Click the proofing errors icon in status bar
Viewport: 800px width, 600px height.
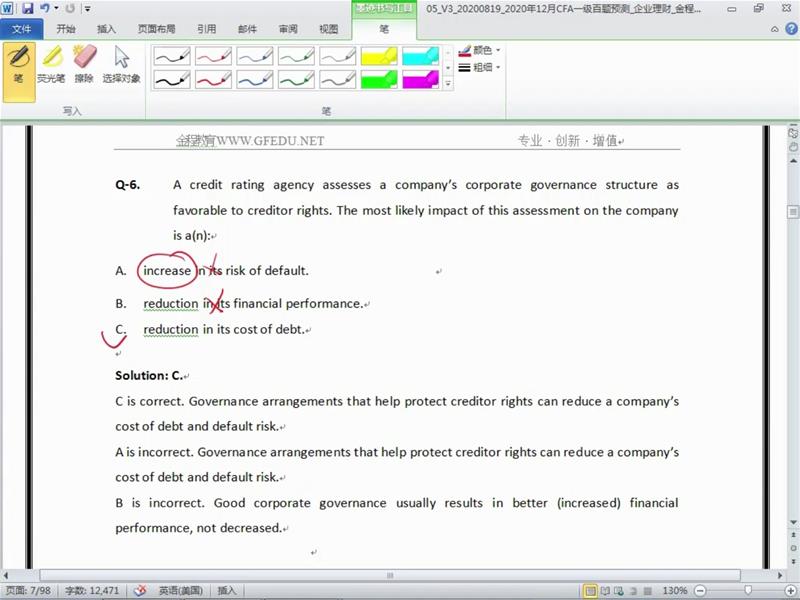[140, 590]
